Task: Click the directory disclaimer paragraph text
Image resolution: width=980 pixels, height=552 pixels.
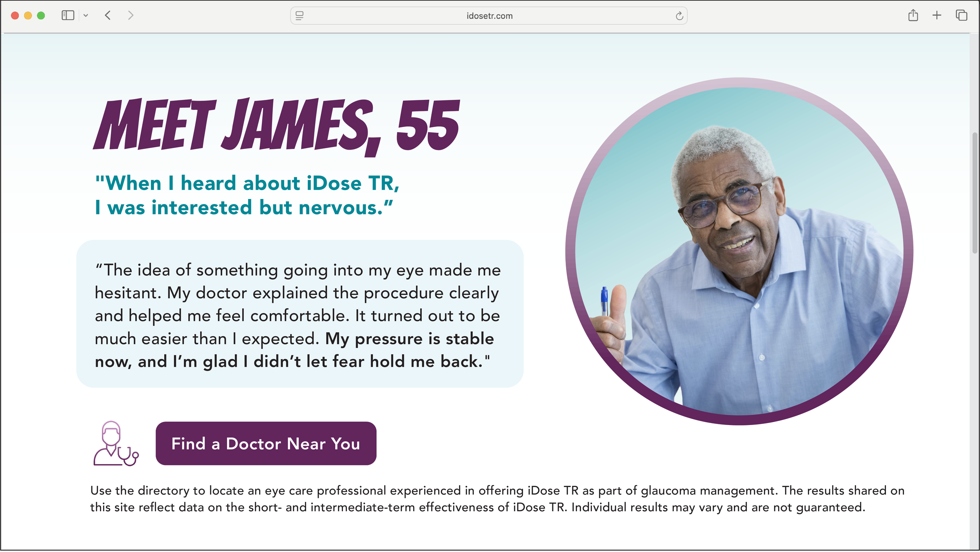Action: (497, 499)
